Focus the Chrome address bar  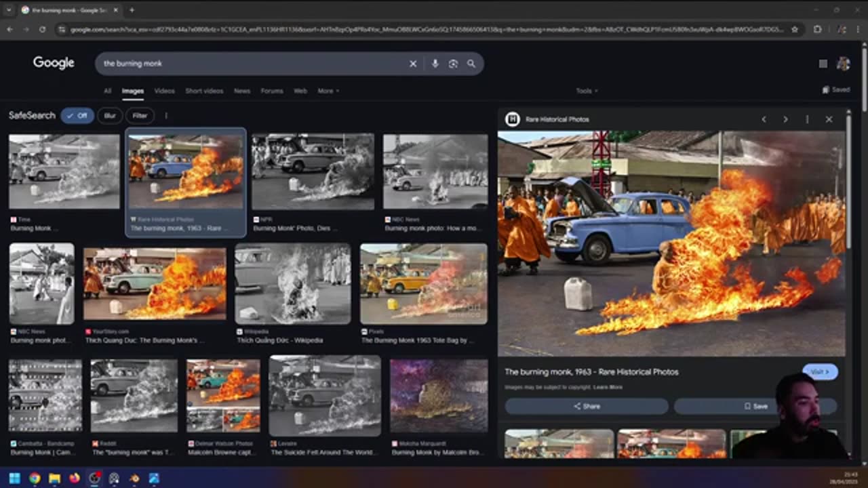[x=427, y=30]
